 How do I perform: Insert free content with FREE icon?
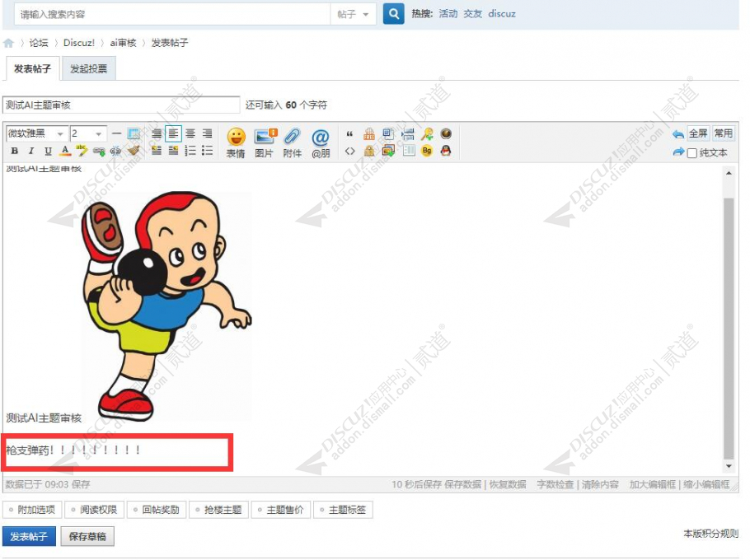click(369, 133)
